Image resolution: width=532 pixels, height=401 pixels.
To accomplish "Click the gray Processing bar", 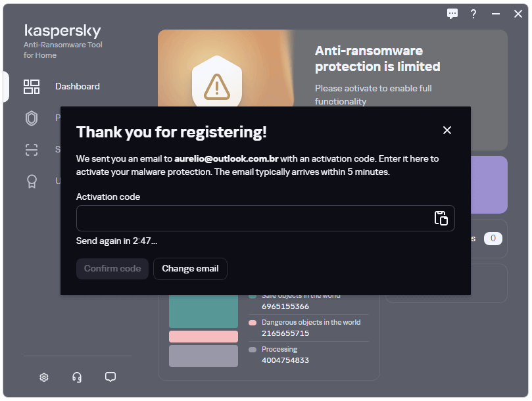I will [203, 356].
